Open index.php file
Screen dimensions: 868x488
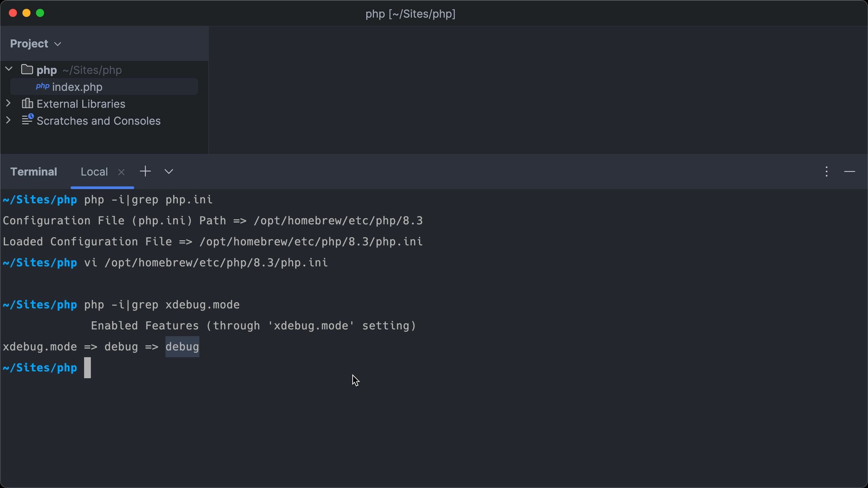pyautogui.click(x=77, y=87)
